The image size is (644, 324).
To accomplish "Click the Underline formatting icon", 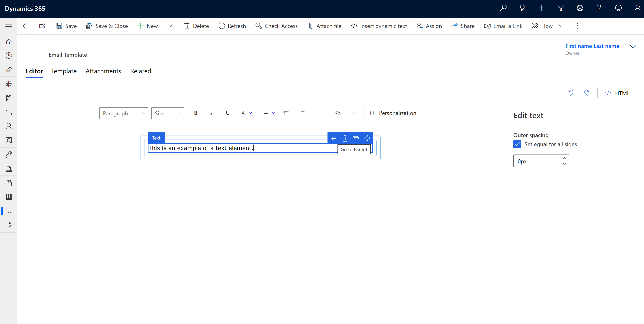I will pos(228,113).
